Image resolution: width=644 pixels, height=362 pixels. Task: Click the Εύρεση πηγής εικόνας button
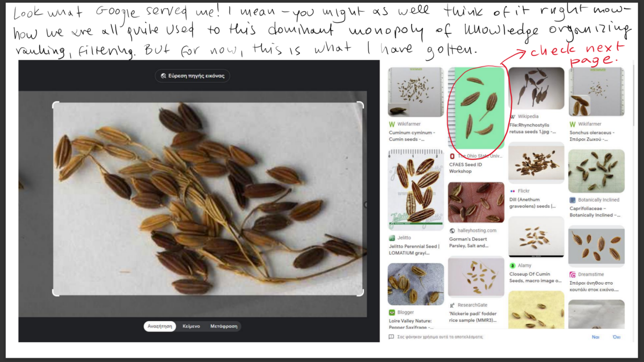[x=193, y=76]
